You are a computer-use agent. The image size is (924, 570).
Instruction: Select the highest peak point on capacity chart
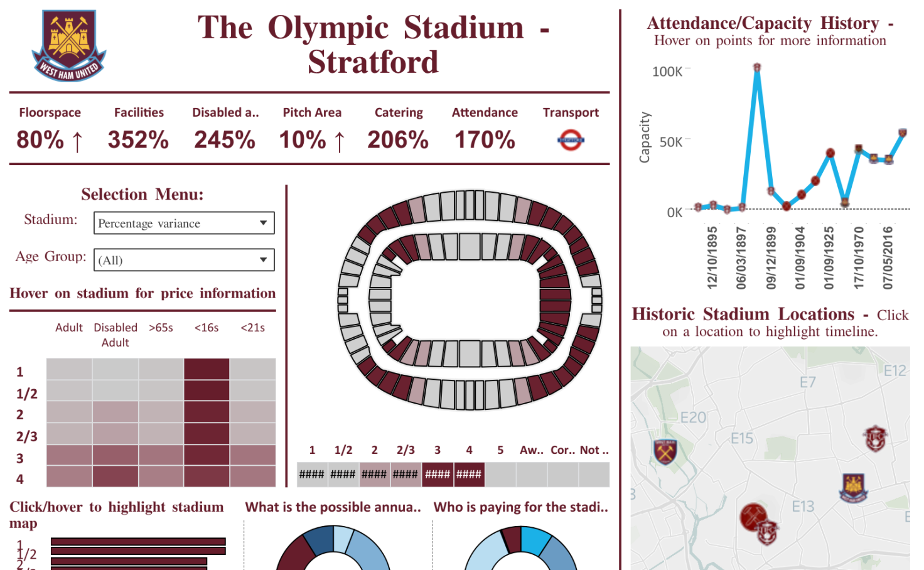pos(757,67)
